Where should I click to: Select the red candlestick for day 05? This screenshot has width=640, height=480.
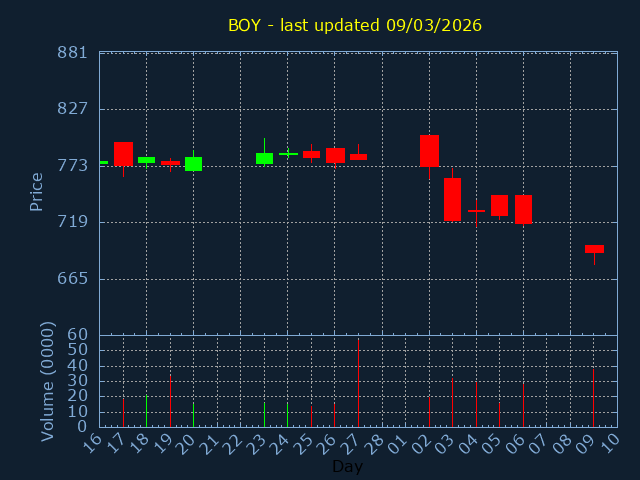(499, 205)
